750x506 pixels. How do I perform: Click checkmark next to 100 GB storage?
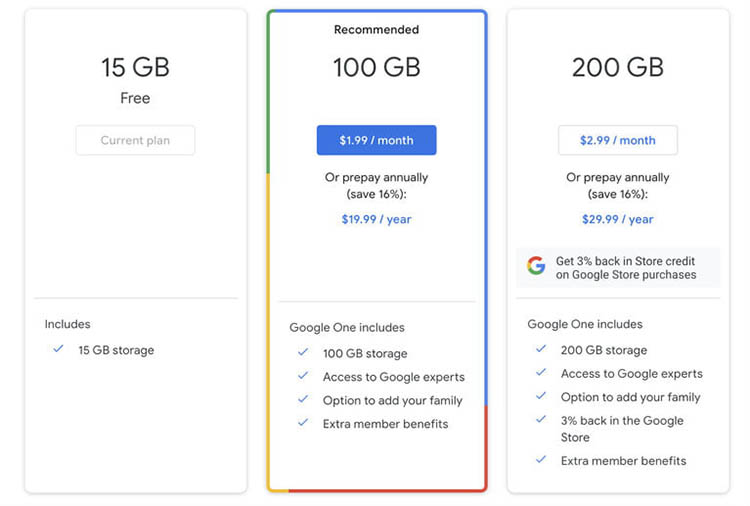303,352
